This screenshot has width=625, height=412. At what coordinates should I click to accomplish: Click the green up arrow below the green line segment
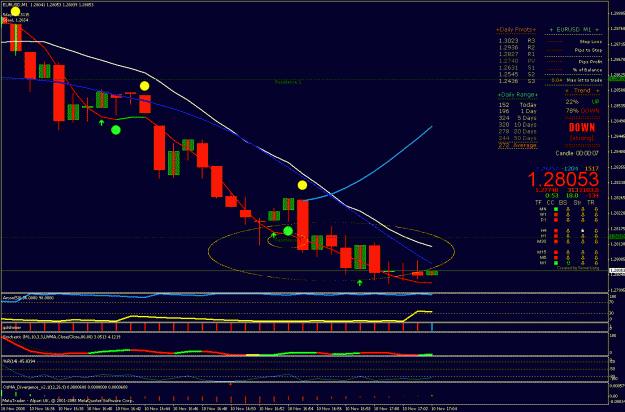click(x=101, y=122)
